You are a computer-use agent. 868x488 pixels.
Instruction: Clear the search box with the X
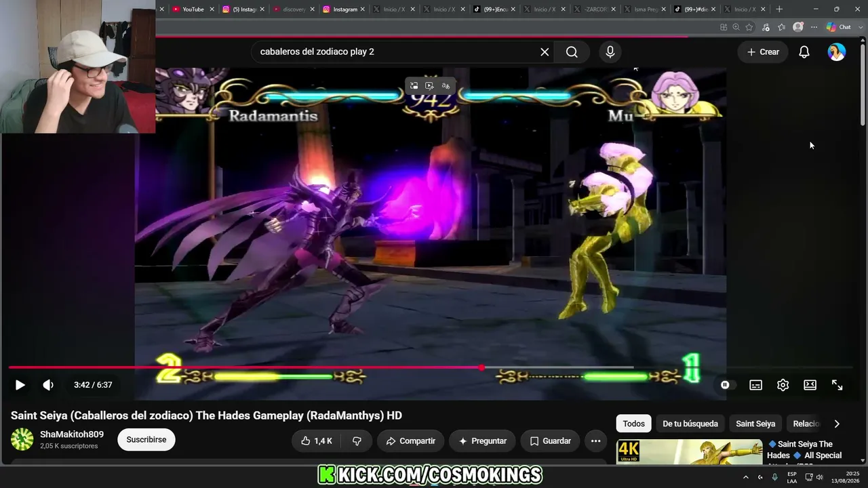[545, 52]
